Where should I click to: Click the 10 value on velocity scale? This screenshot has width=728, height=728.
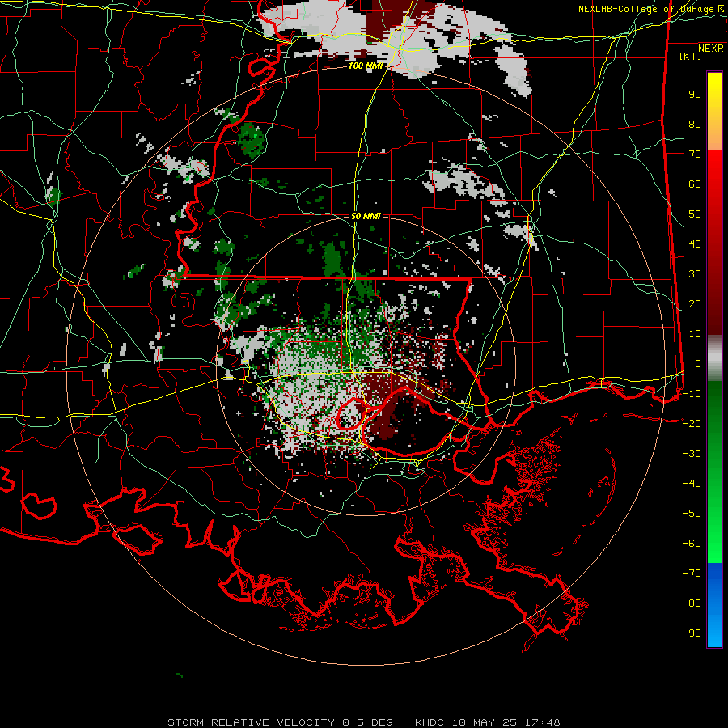tap(695, 334)
